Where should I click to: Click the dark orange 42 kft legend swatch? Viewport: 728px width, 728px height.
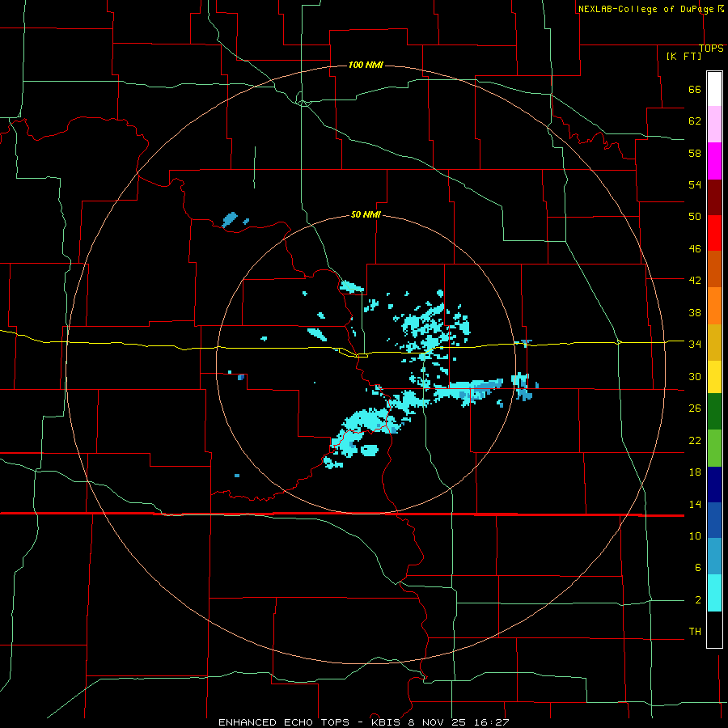(x=714, y=269)
